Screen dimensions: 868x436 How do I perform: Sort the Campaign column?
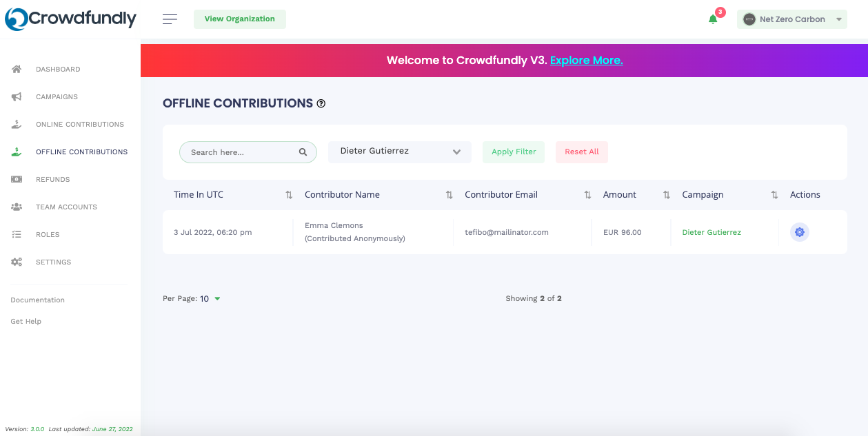[x=774, y=195]
